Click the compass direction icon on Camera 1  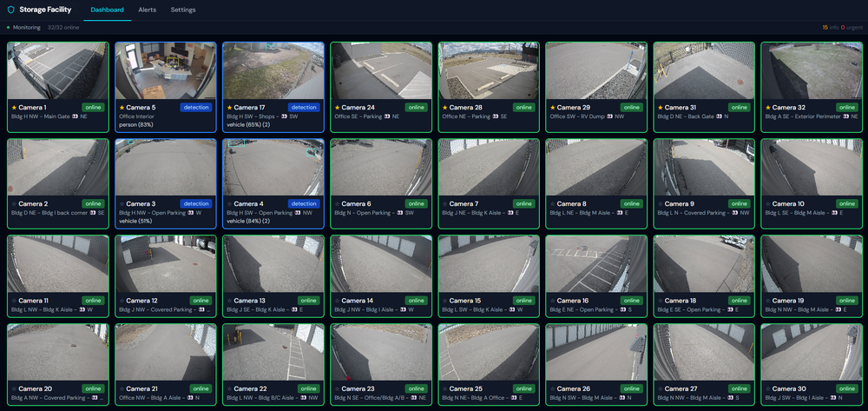(x=76, y=117)
